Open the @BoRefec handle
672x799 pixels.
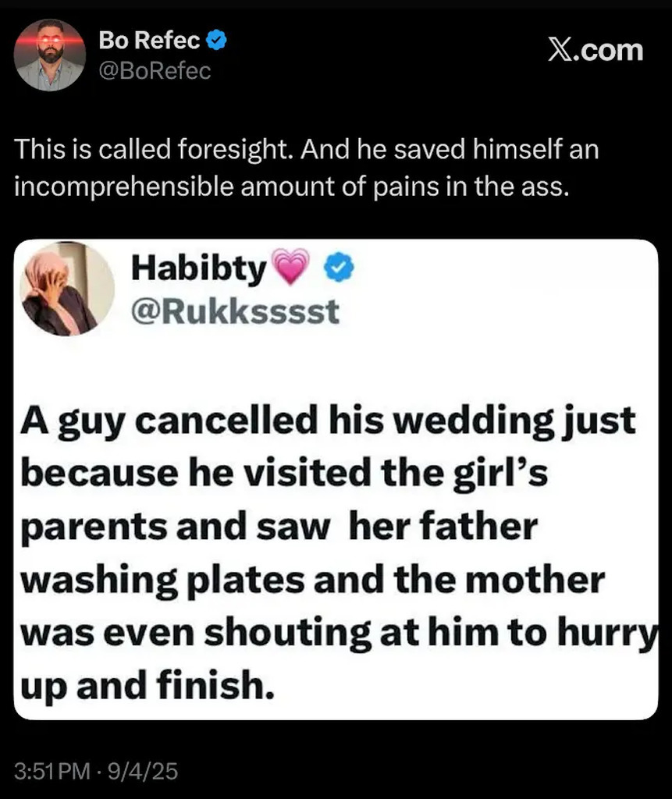click(x=155, y=71)
